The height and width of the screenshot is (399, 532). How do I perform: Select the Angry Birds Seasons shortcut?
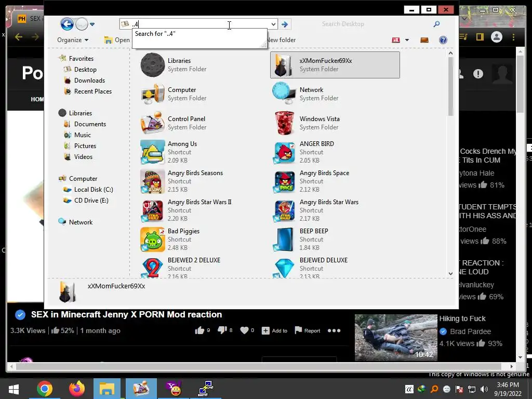(153, 181)
